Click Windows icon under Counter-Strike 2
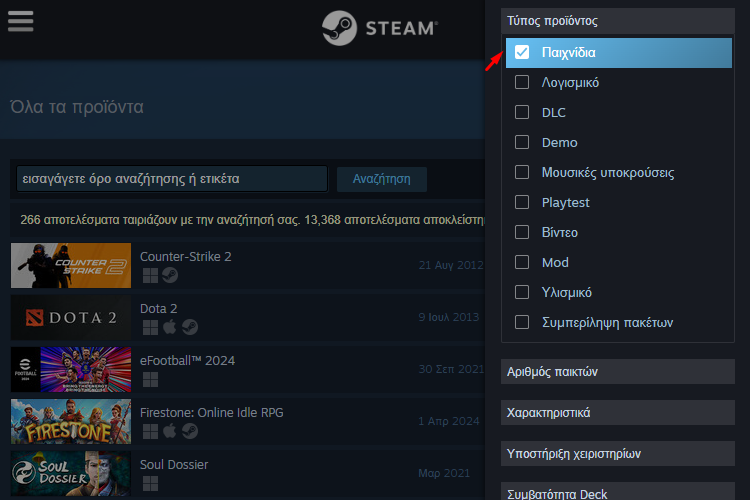Viewport: 750px width, 500px height. 150,275
